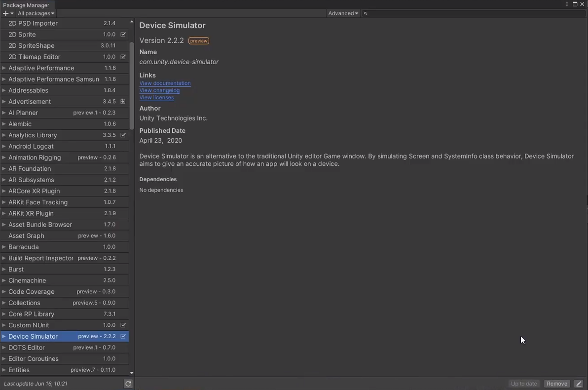Click the preview badge next to version

199,41
